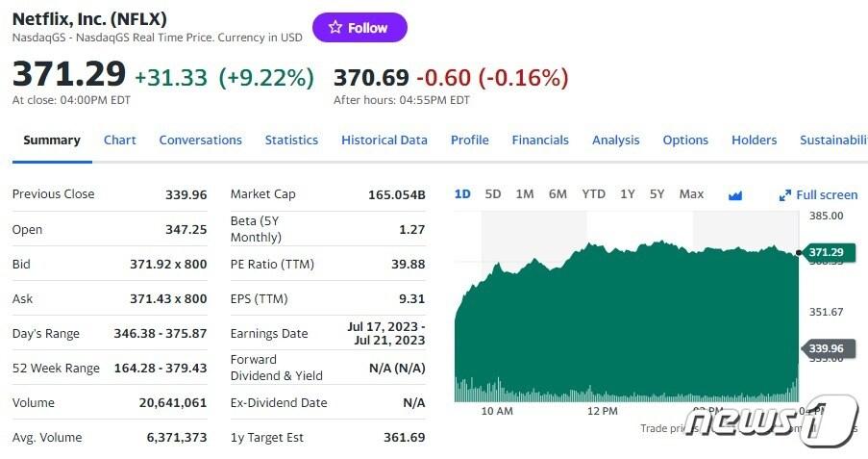Open the Historical Data tab
Image resolution: width=868 pixels, height=459 pixels.
click(384, 140)
